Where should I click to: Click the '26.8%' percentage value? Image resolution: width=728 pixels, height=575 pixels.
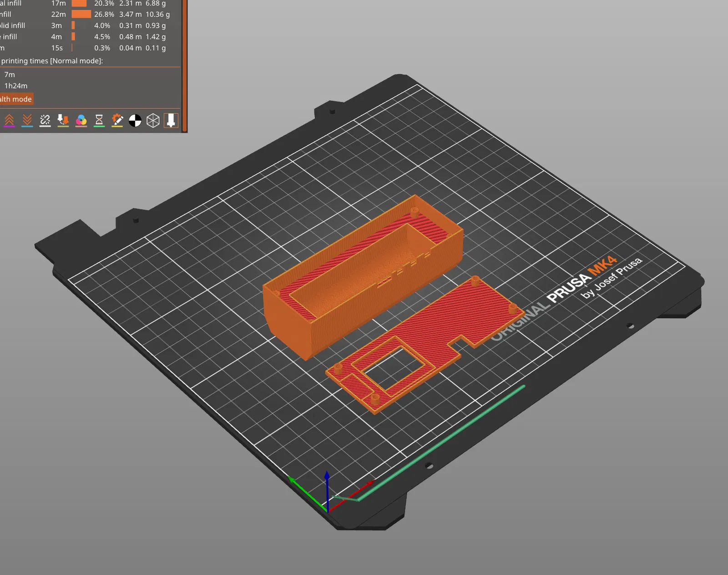tap(104, 15)
